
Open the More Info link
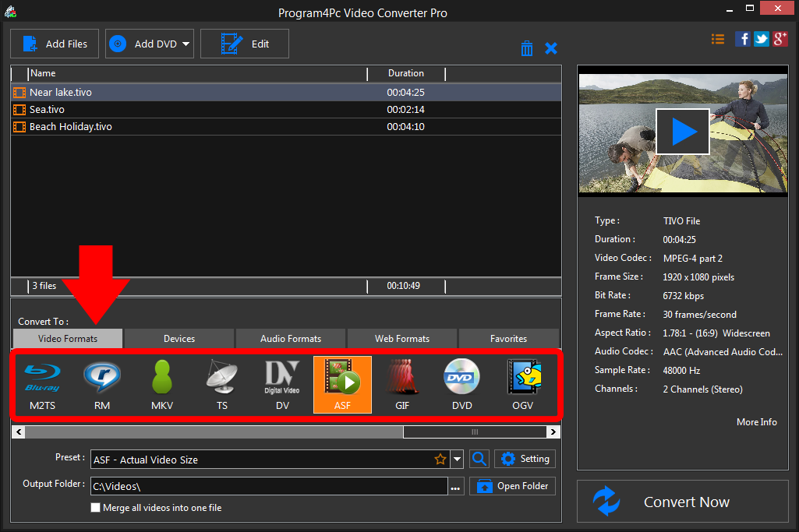(757, 422)
